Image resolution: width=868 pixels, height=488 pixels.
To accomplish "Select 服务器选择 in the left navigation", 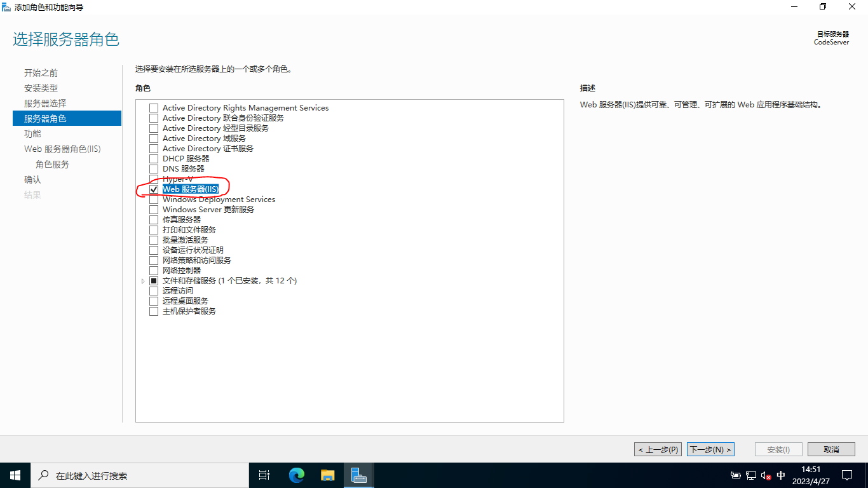I will (45, 104).
